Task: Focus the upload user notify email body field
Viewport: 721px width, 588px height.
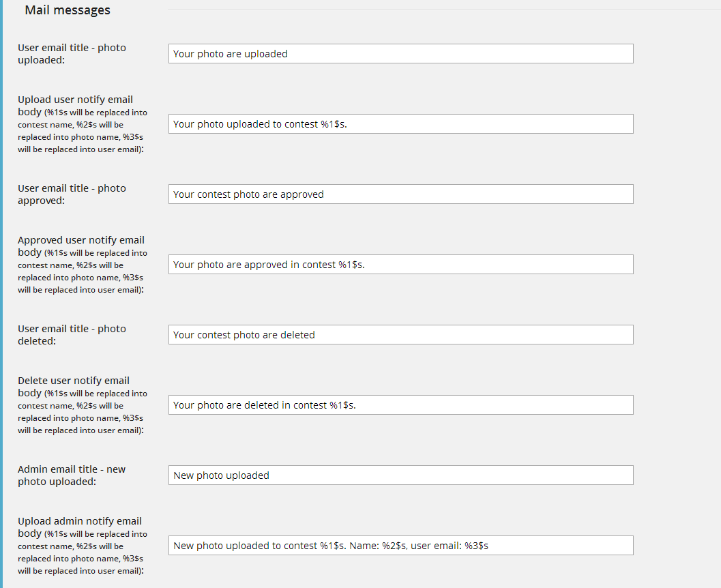Action: point(400,124)
